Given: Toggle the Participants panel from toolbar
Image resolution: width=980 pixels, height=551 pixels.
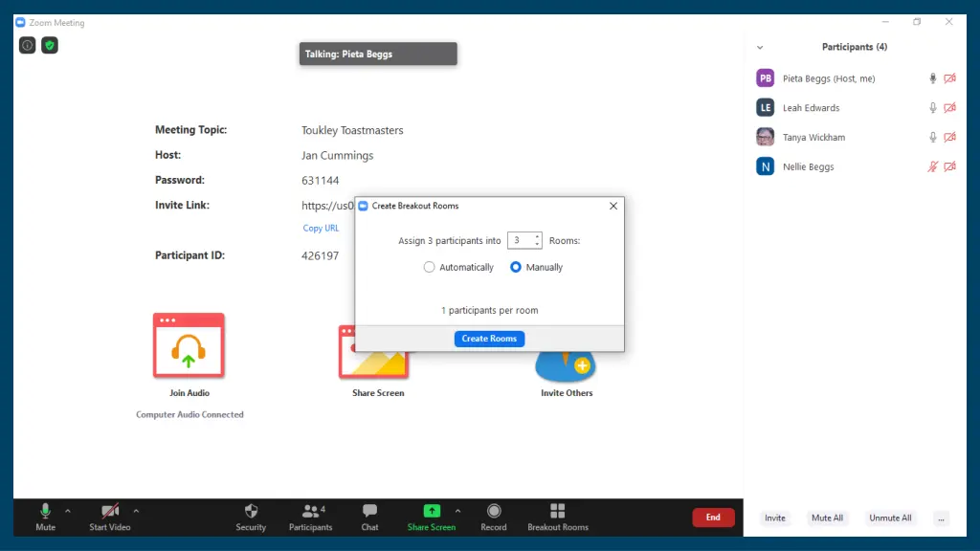Looking at the screenshot, I should pos(311,518).
